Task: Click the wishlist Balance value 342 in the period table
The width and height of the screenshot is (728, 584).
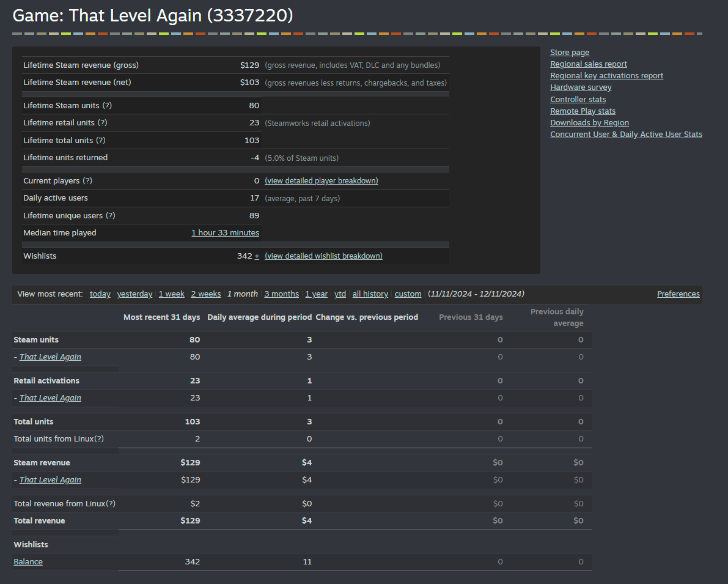Action: (x=192, y=562)
